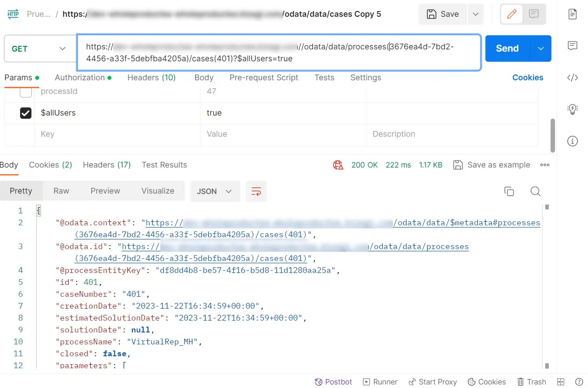Viewport: 588px width, 388px height.
Task: Toggle line wrap in response
Action: pos(256,191)
